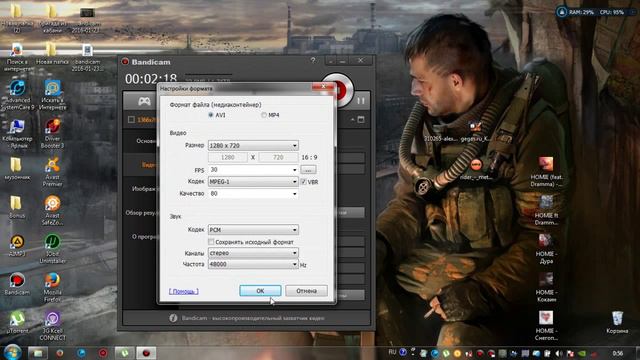The height and width of the screenshot is (360, 640).
Task: Open the Размер 1280 x 720 dropdown
Action: (253, 145)
